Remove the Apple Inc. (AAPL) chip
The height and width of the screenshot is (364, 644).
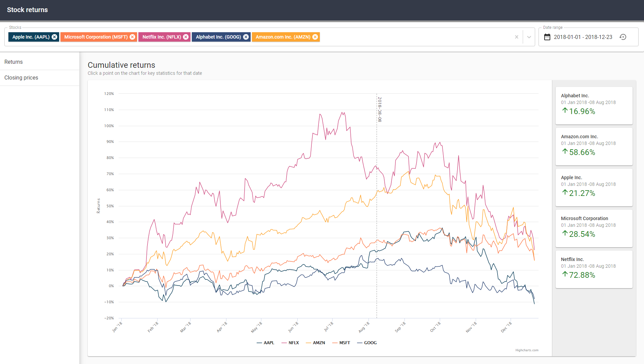pos(54,37)
